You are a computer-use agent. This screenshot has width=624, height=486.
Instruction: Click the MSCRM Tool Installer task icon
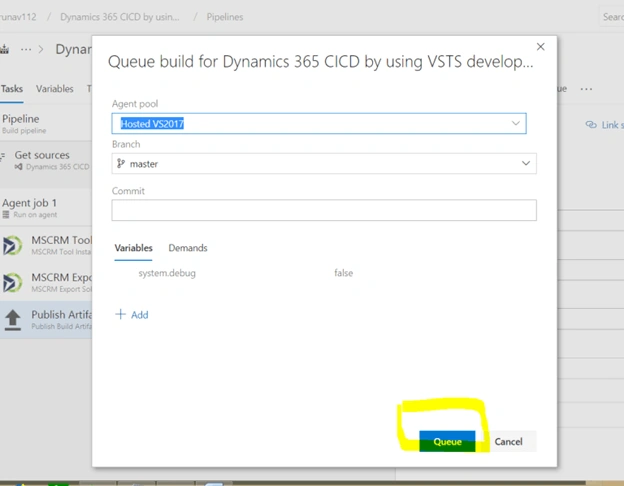(x=12, y=245)
